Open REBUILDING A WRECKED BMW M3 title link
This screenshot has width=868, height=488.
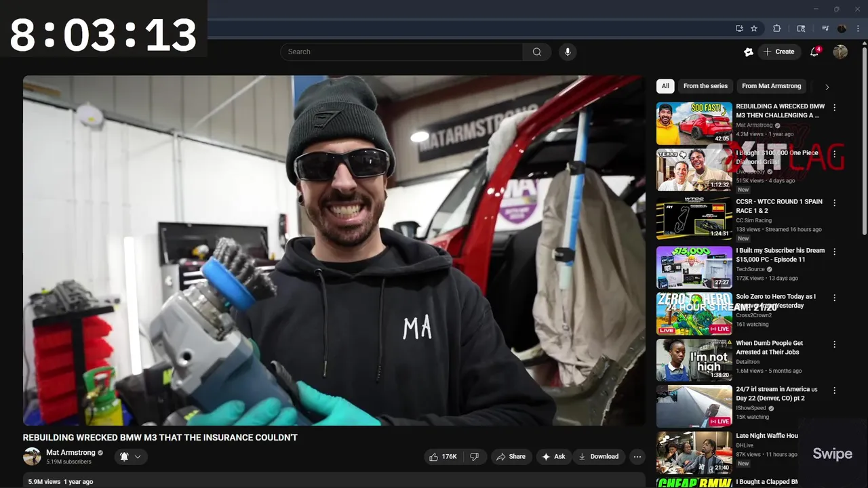pyautogui.click(x=781, y=110)
